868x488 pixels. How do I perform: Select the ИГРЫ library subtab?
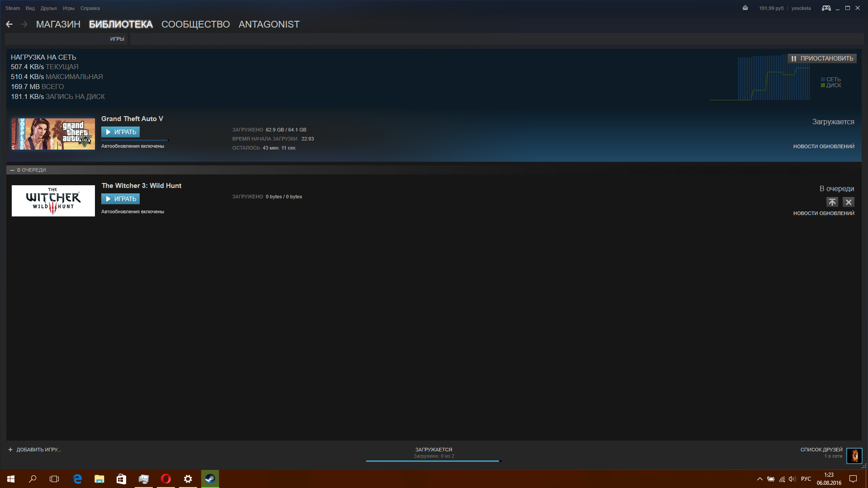(x=117, y=39)
